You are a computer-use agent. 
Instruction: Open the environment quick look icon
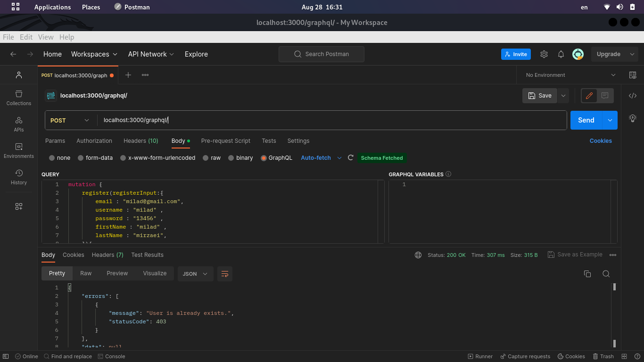[633, 75]
